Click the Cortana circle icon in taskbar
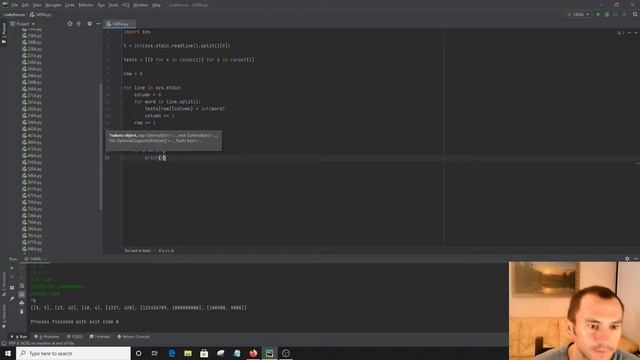The image size is (640, 360). coord(138,353)
